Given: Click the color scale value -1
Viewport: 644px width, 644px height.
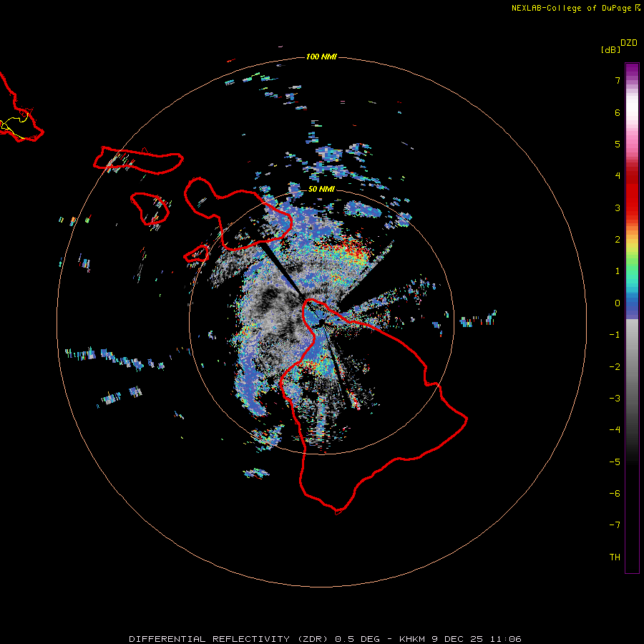Looking at the screenshot, I should tap(615, 335).
